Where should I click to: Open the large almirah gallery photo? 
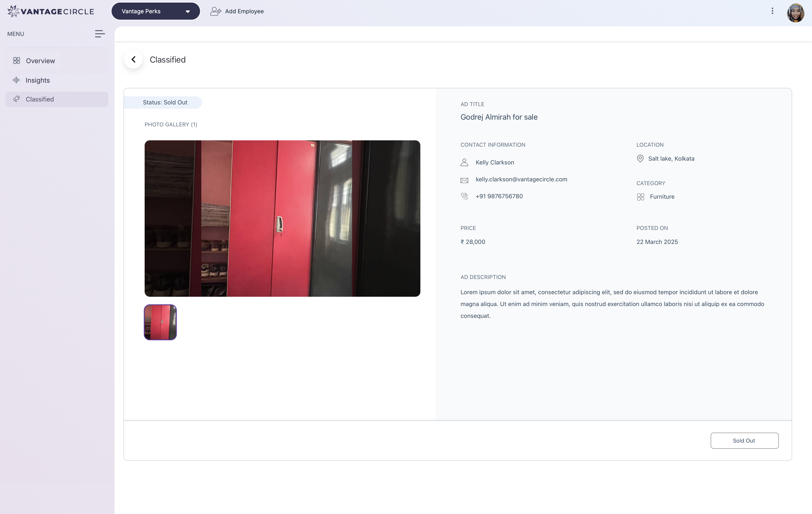pos(282,218)
